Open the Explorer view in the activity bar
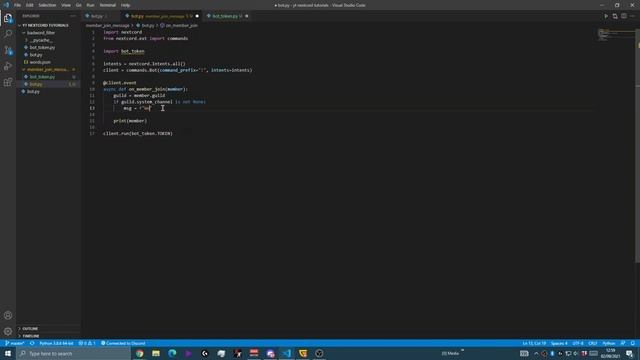 8,18
